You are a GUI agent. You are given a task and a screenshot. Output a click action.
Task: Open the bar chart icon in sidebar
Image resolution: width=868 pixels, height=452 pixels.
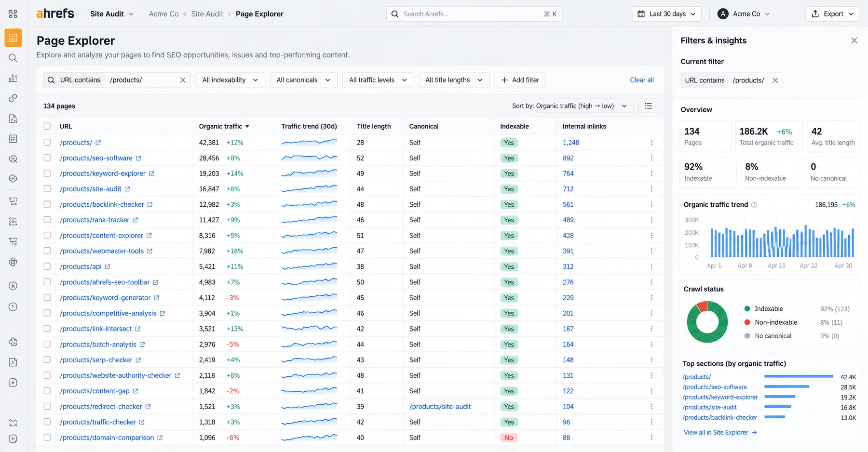[x=13, y=78]
